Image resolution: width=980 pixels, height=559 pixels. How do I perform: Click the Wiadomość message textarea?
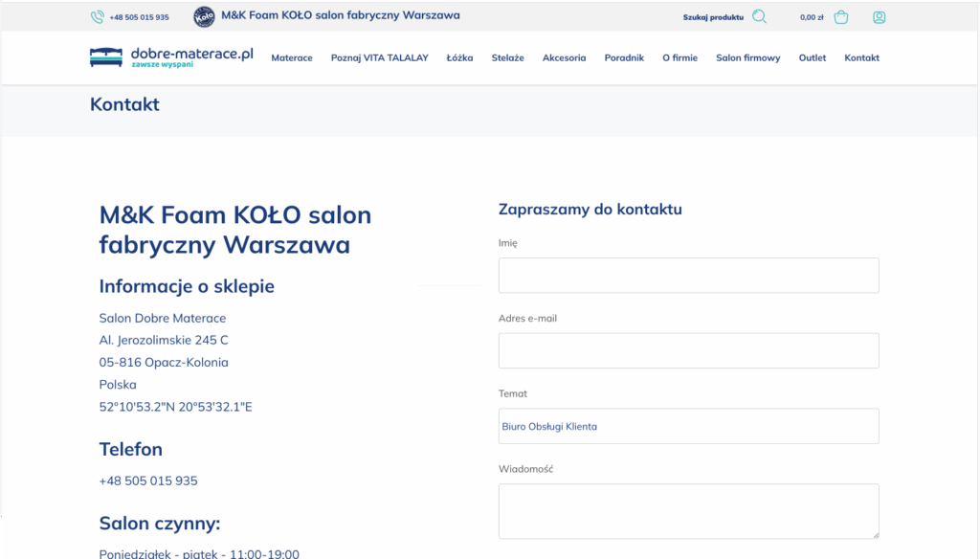click(x=688, y=510)
